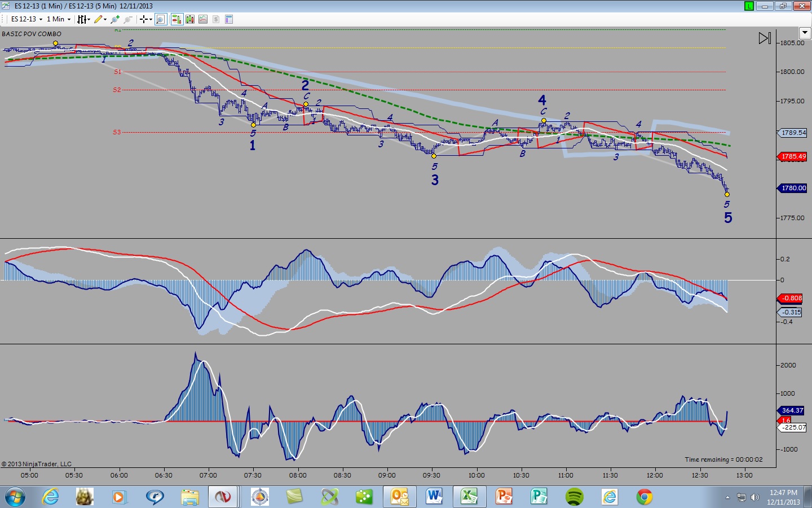Show hidden system tray icons
812x508 pixels.
[x=727, y=497]
